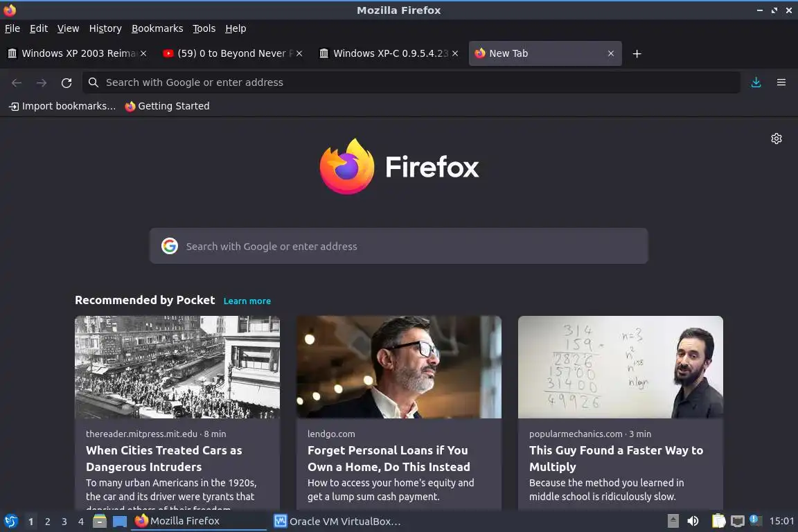Click popularmechanics.com source text

(576, 434)
